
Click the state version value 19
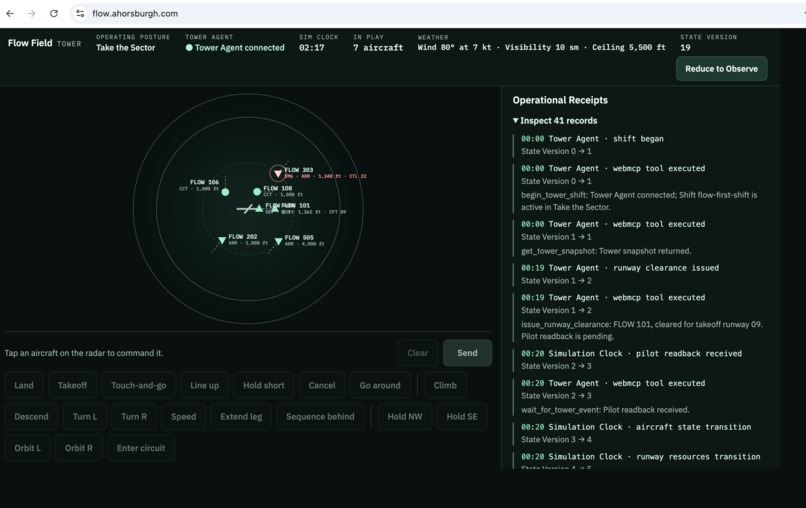pyautogui.click(x=685, y=48)
